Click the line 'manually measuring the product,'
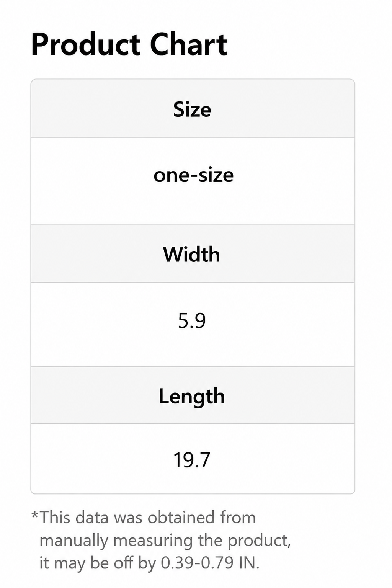The width and height of the screenshot is (392, 588). point(165,541)
